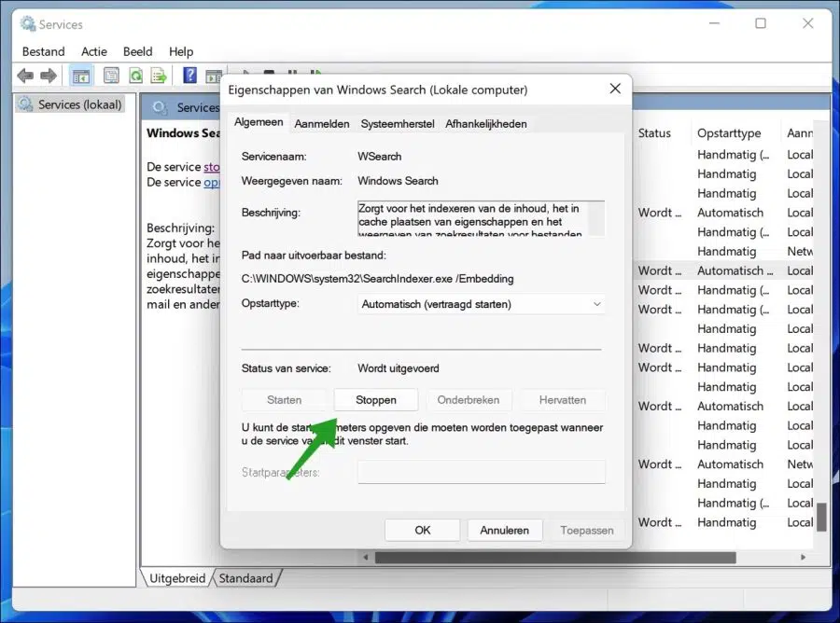This screenshot has height=623, width=840.
Task: Click the Stoppen button
Action: pyautogui.click(x=376, y=400)
